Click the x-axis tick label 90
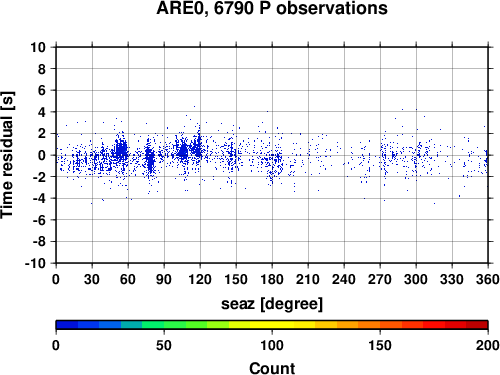The width and height of the screenshot is (500, 375). (164, 279)
